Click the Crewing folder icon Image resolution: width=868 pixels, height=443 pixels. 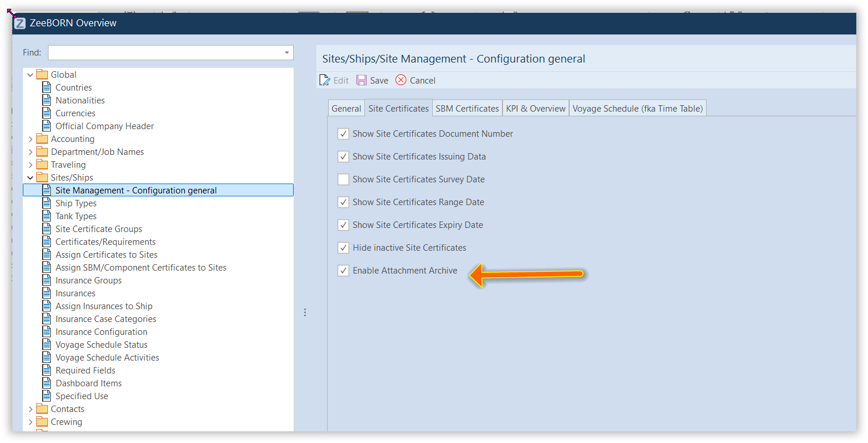point(42,422)
